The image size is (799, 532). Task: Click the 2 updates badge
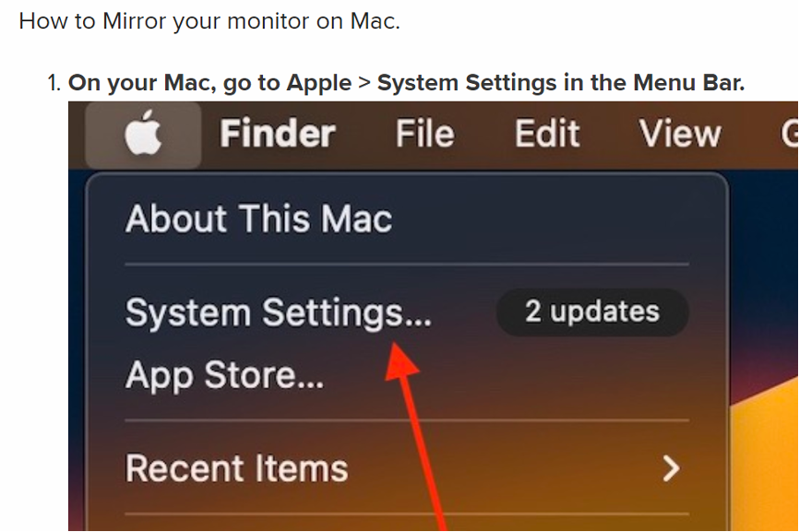pos(592,312)
